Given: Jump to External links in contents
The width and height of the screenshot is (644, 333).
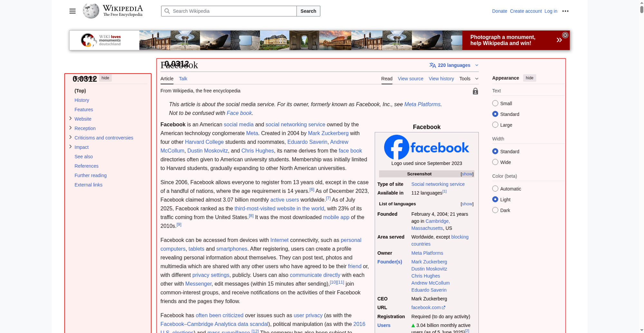Looking at the screenshot, I should point(89,185).
